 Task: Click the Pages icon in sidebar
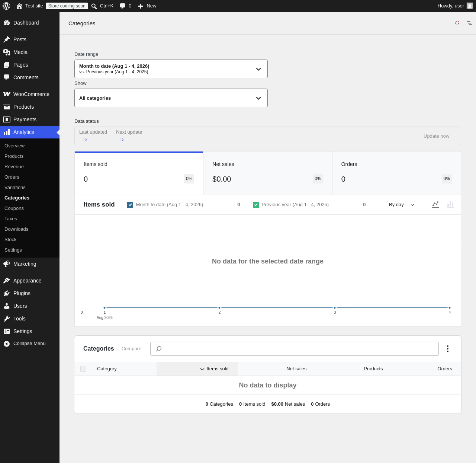point(7,65)
